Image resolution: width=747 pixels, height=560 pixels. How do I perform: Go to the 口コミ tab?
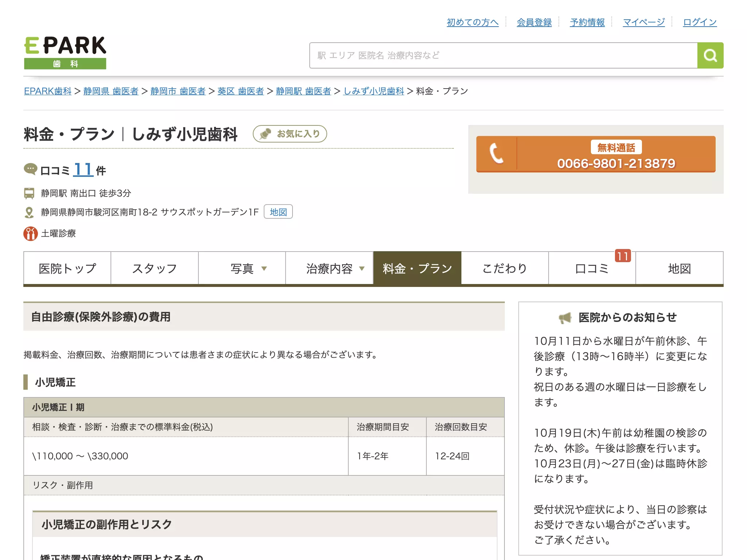[592, 268]
